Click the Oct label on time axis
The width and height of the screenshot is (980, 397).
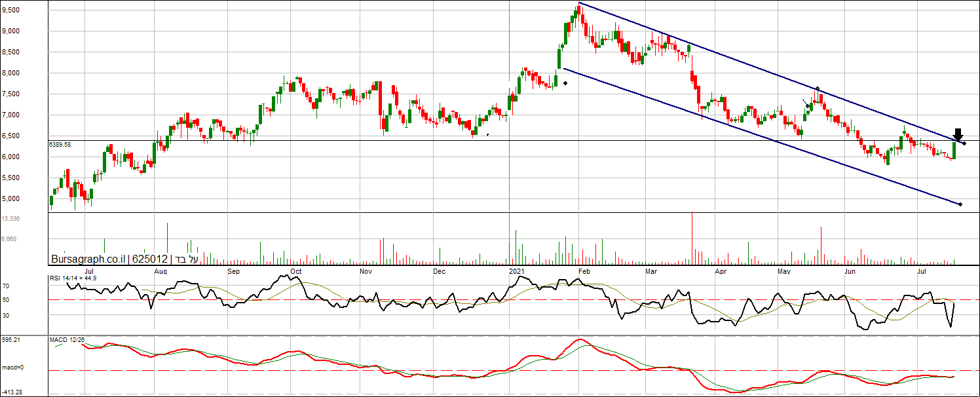296,271
